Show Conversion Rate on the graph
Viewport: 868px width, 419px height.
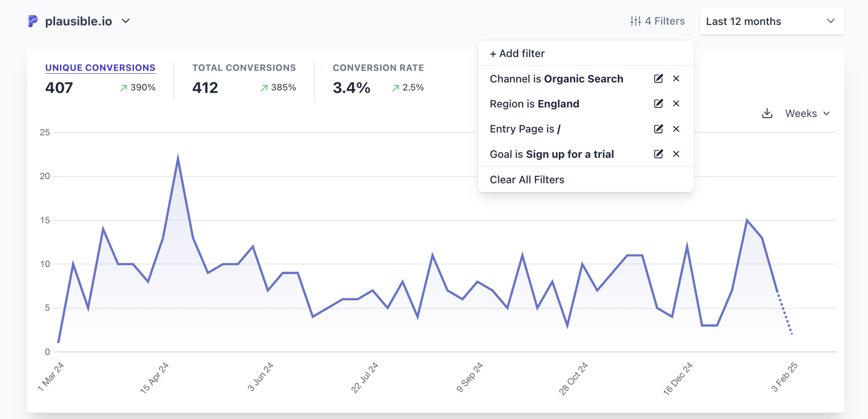(x=378, y=68)
